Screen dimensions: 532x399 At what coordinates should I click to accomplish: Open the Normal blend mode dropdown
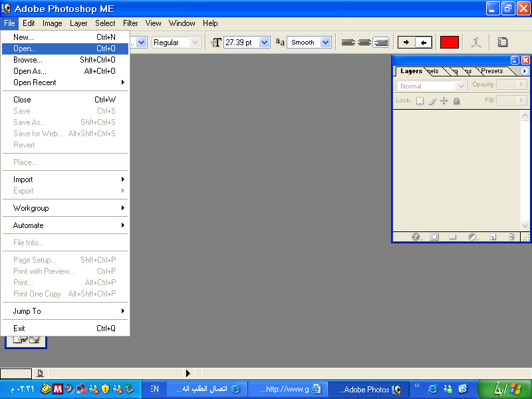[x=431, y=86]
